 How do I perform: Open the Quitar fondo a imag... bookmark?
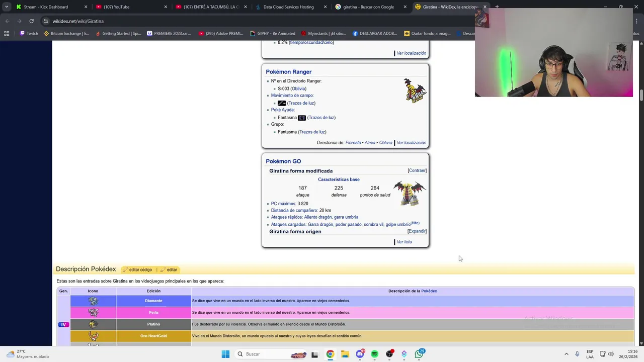click(x=427, y=34)
